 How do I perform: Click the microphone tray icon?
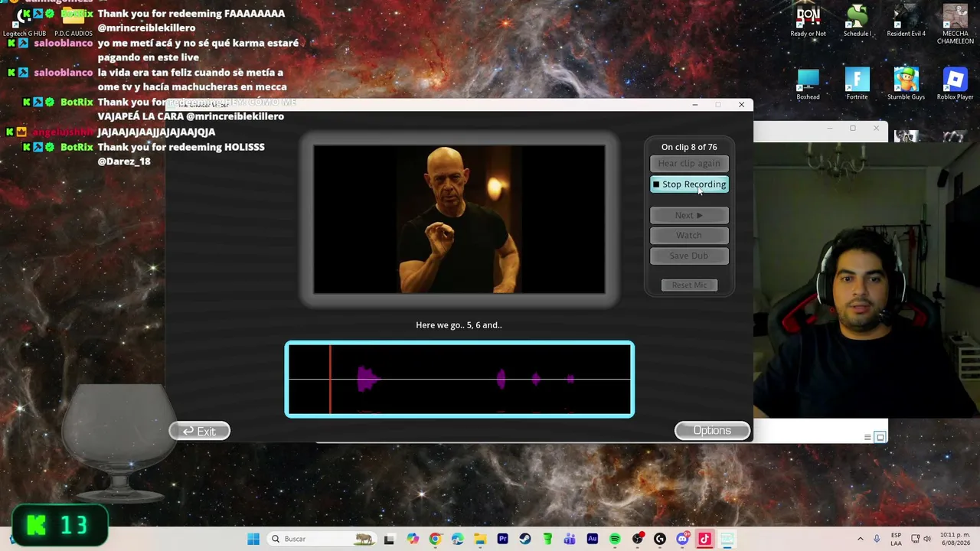[x=877, y=539]
